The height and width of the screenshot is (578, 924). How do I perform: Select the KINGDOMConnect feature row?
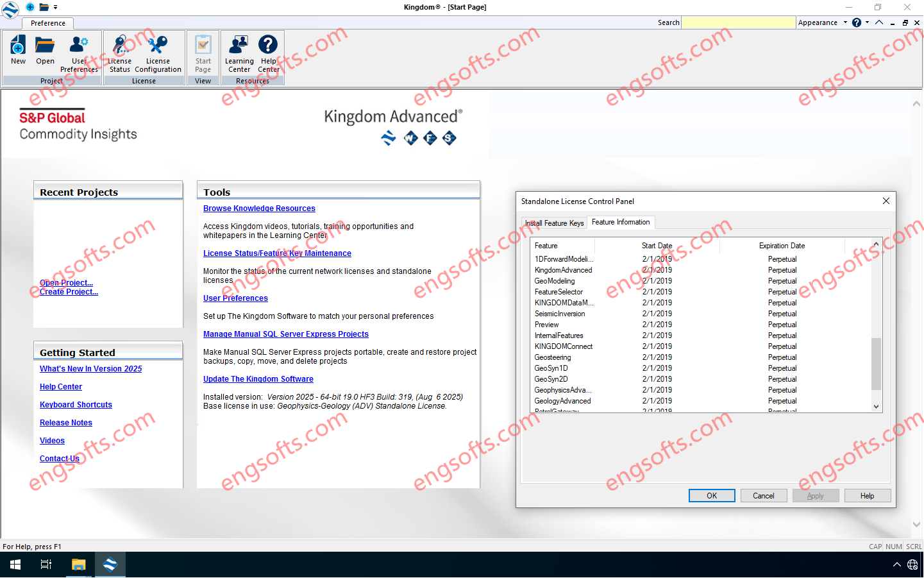[701, 346]
